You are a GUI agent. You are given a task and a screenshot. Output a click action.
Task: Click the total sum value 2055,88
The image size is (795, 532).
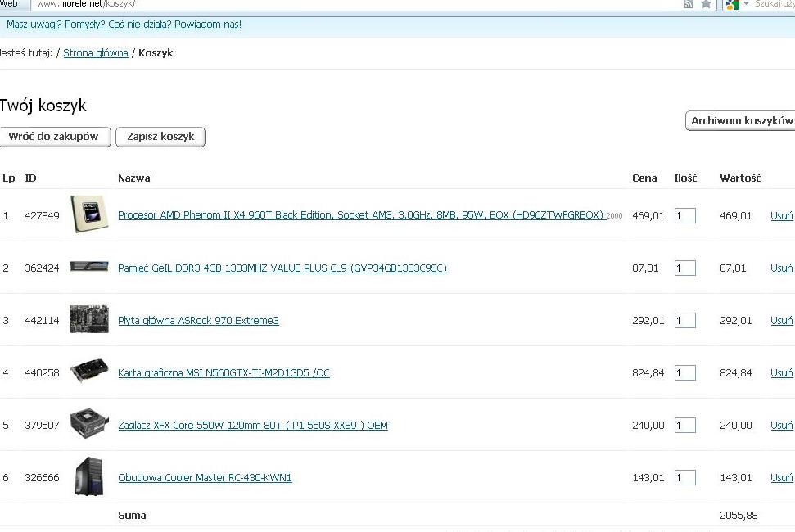pos(739,516)
